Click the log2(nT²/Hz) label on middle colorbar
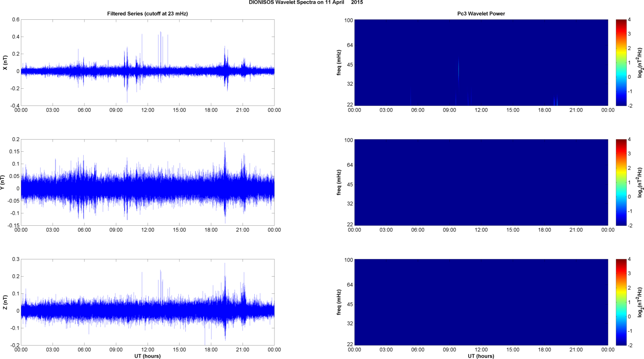The height and width of the screenshot is (359, 644). [640, 182]
